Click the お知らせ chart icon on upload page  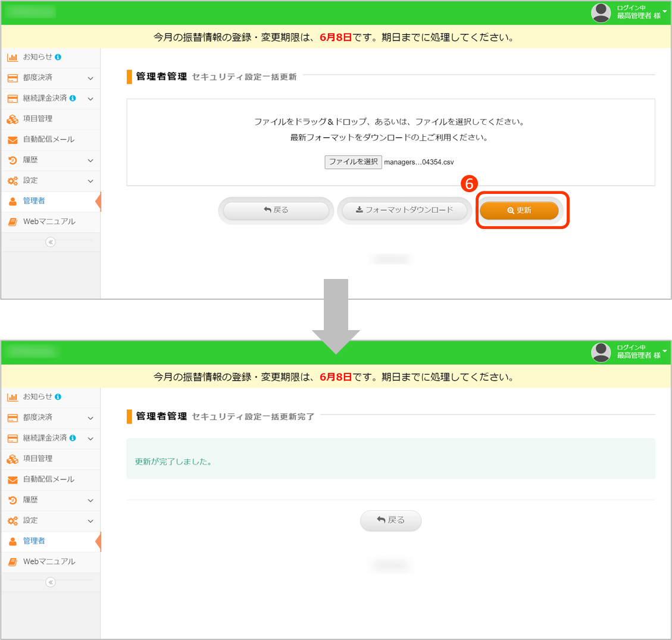12,58
